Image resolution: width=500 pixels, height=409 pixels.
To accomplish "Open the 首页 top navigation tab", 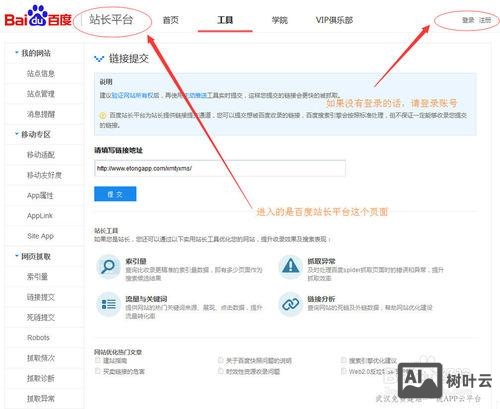I will tap(171, 20).
